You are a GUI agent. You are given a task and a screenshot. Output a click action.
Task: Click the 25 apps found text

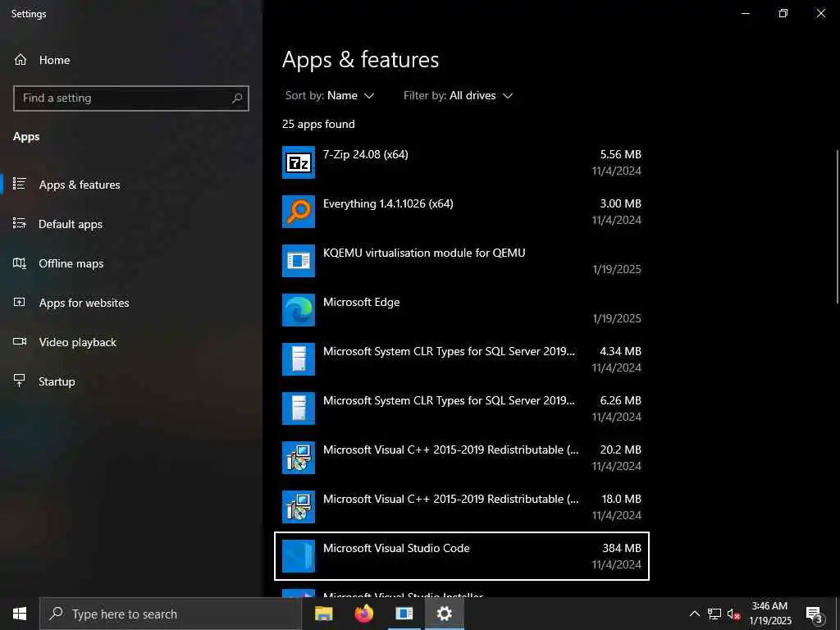pyautogui.click(x=318, y=124)
